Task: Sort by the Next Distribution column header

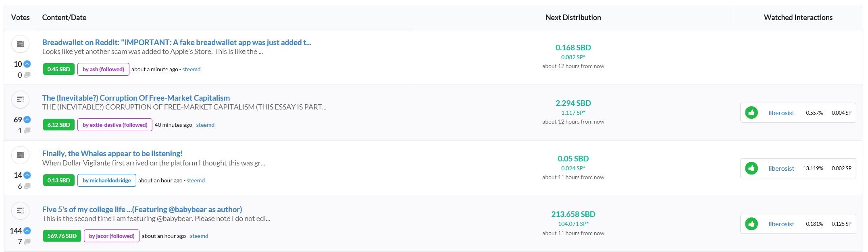Action: (573, 17)
